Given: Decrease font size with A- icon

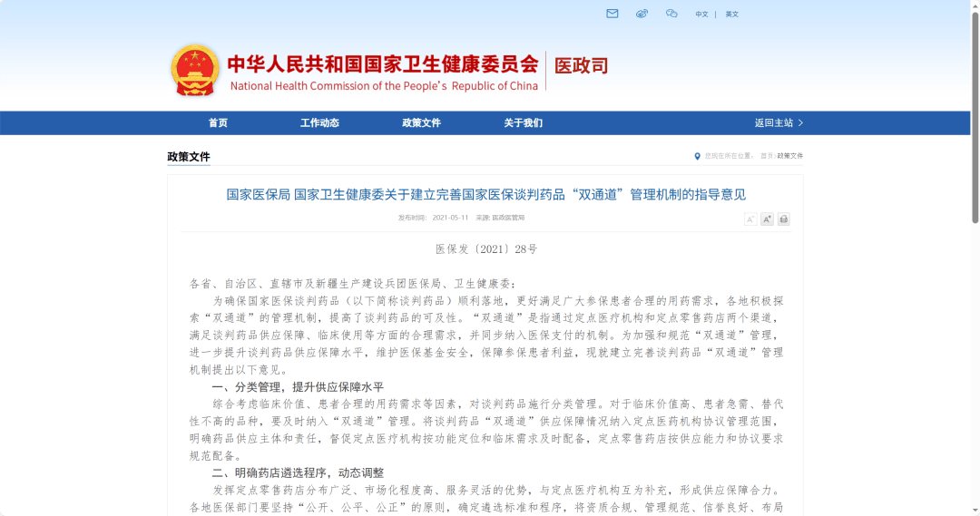Looking at the screenshot, I should (x=750, y=219).
